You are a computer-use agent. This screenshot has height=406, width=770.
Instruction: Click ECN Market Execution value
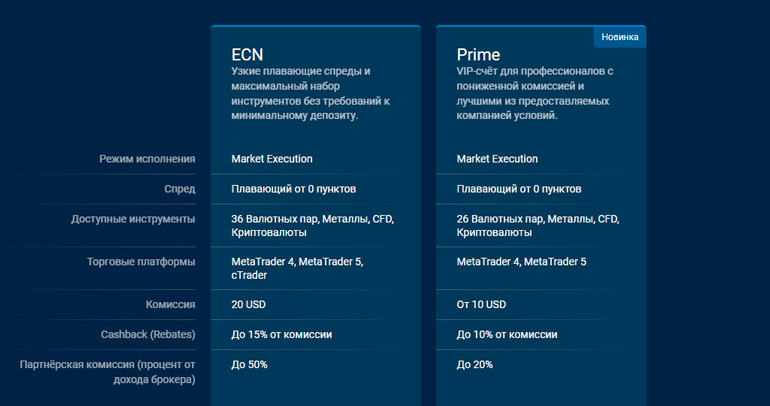click(272, 159)
